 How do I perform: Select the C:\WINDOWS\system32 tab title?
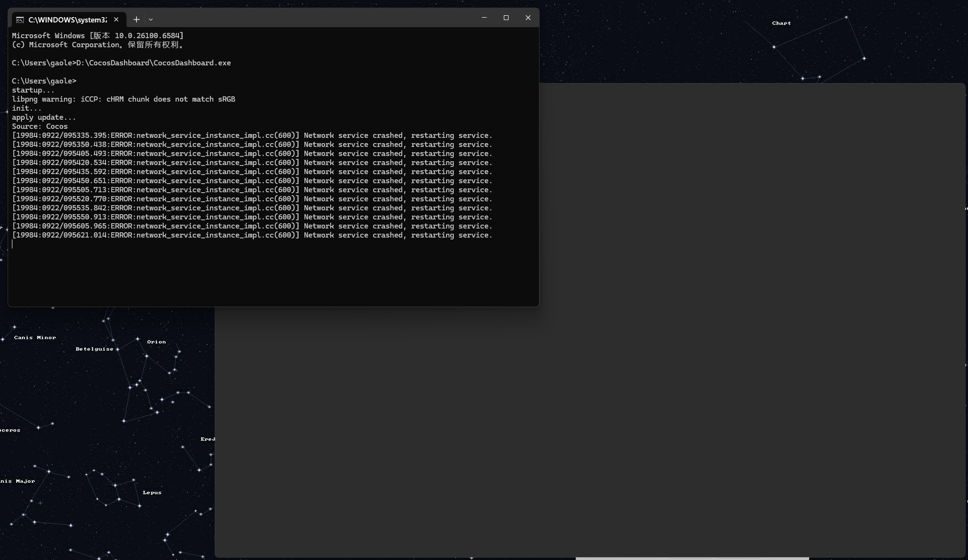coord(67,20)
